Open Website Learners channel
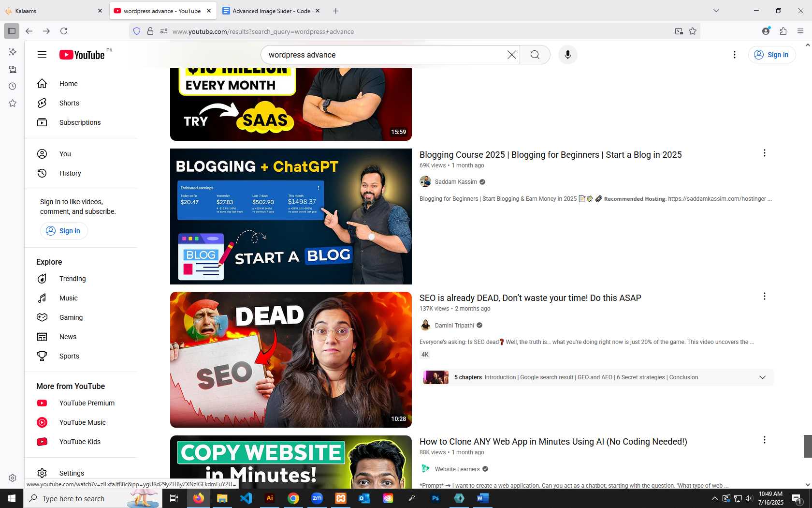This screenshot has width=812, height=508. click(457, 469)
